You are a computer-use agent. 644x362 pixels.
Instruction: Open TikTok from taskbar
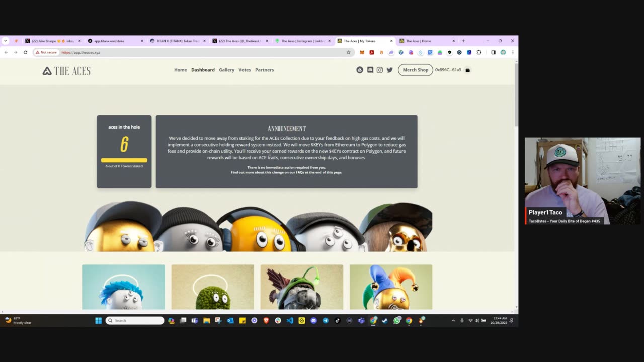coord(337,320)
